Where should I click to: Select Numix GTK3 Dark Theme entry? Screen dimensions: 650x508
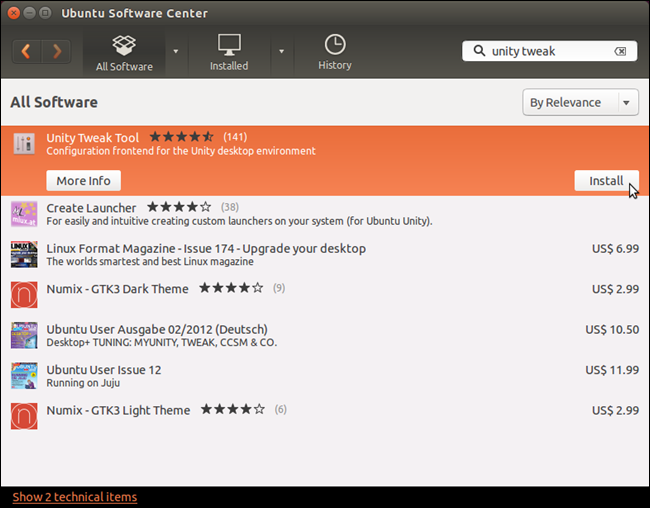point(325,295)
